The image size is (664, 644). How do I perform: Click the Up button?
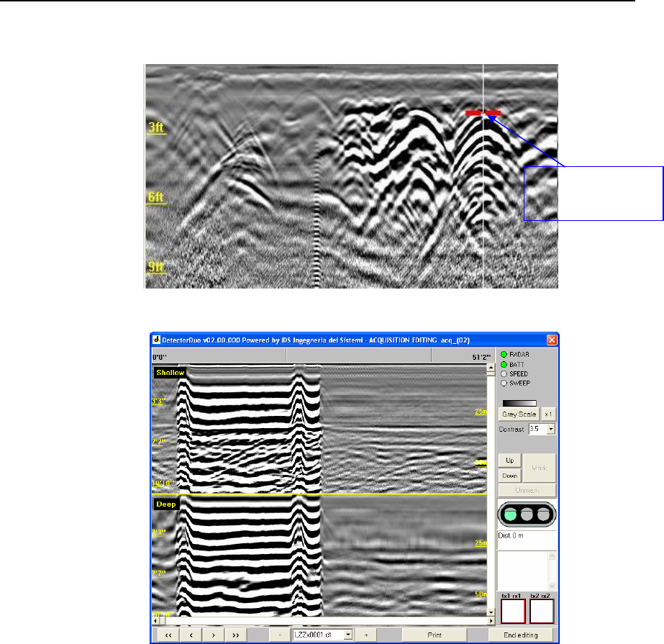[x=510, y=461]
